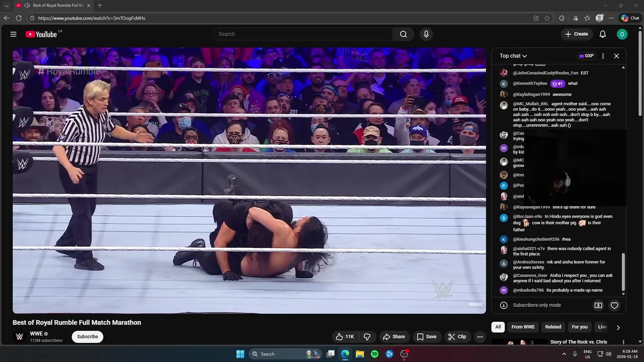Open the live chat options menu

[603, 56]
